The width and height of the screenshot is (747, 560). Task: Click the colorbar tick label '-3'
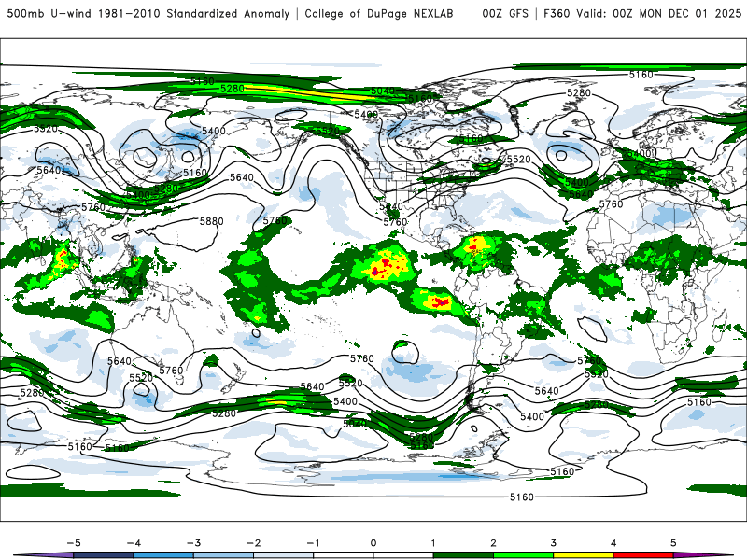[193, 543]
